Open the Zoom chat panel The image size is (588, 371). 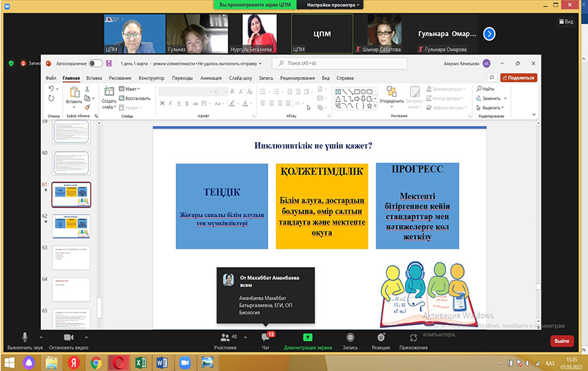[x=265, y=338]
